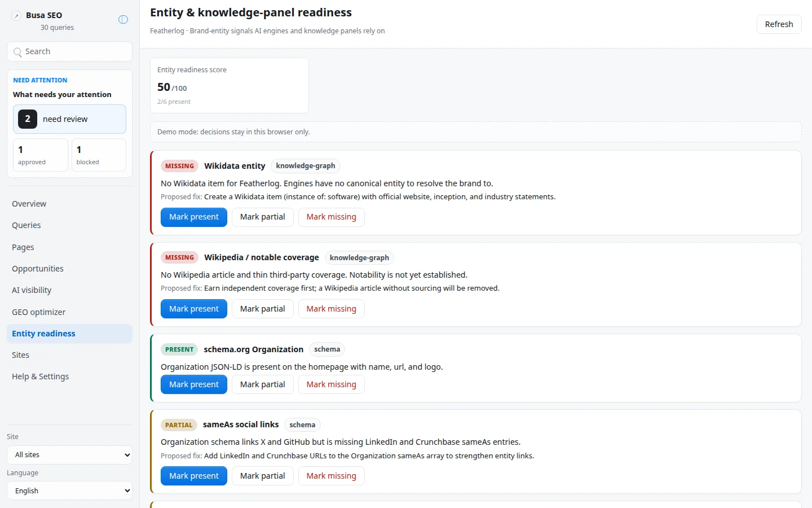Navigate to Opportunities in the sidebar
Image resolution: width=812 pixels, height=508 pixels.
pyautogui.click(x=38, y=269)
